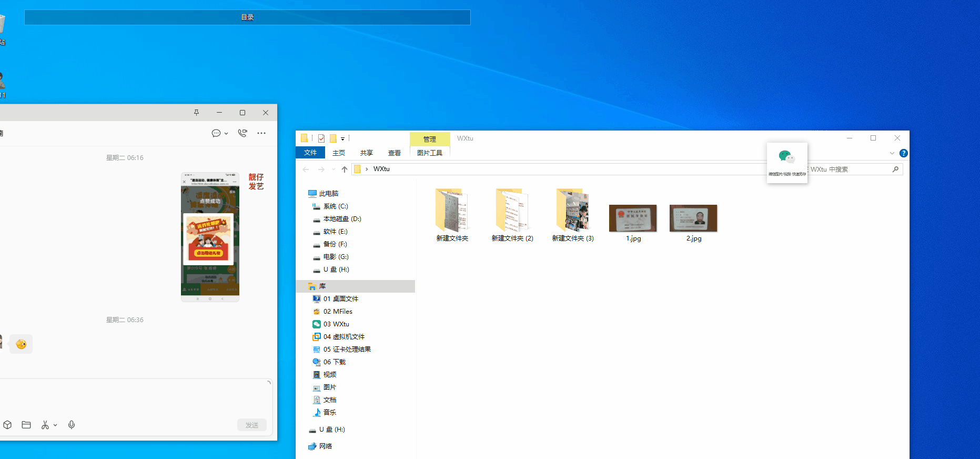Select 06 下载 in the navigation tree
This screenshot has height=459, width=980.
pyautogui.click(x=335, y=362)
